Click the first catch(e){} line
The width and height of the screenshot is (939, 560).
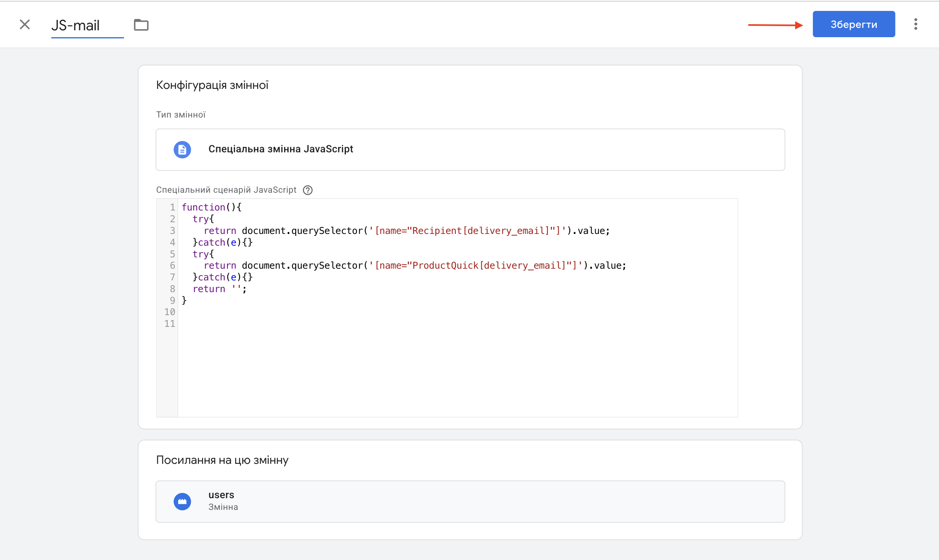coord(223,242)
